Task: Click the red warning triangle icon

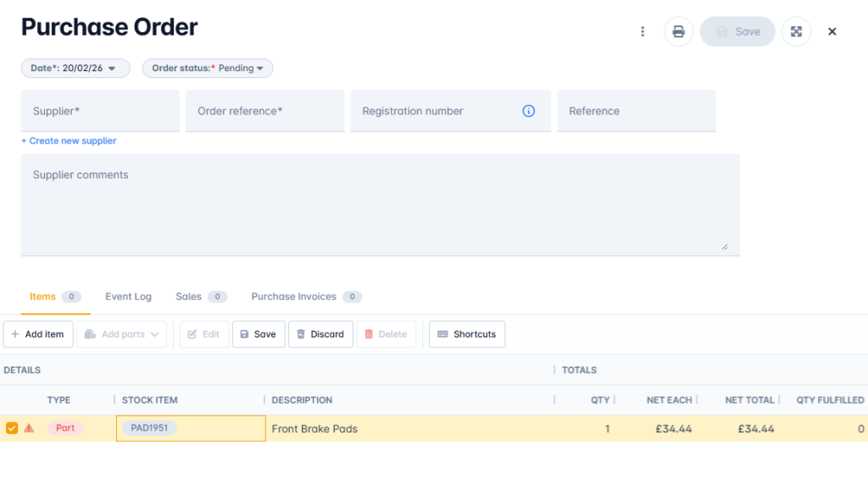Action: (29, 428)
